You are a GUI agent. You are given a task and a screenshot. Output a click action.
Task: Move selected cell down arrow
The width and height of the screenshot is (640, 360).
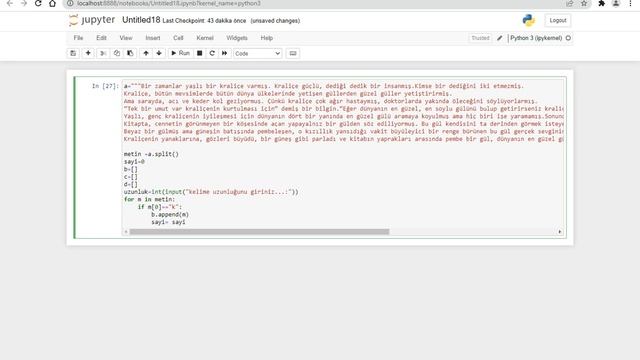pyautogui.click(x=159, y=53)
